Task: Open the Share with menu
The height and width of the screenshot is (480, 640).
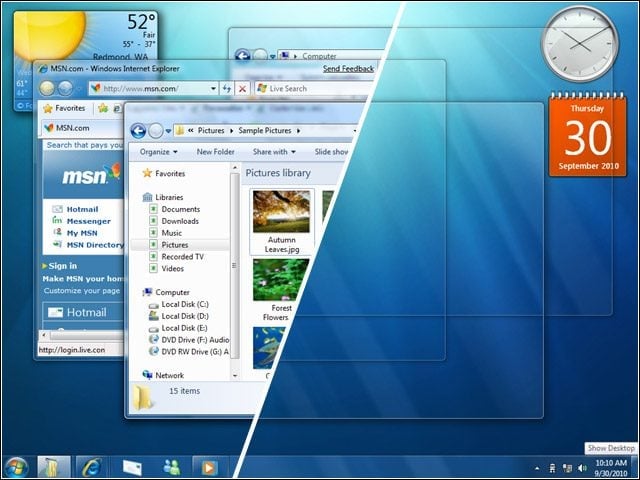Action: (x=274, y=152)
